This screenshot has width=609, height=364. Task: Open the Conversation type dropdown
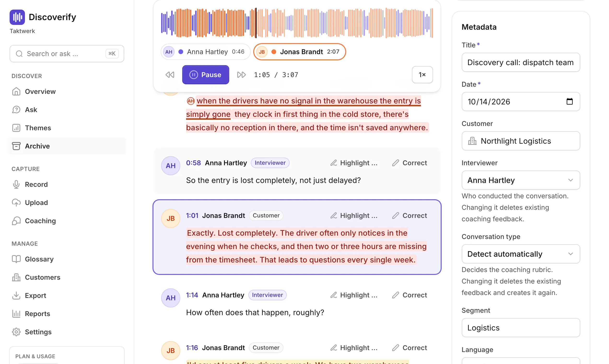[521, 254]
